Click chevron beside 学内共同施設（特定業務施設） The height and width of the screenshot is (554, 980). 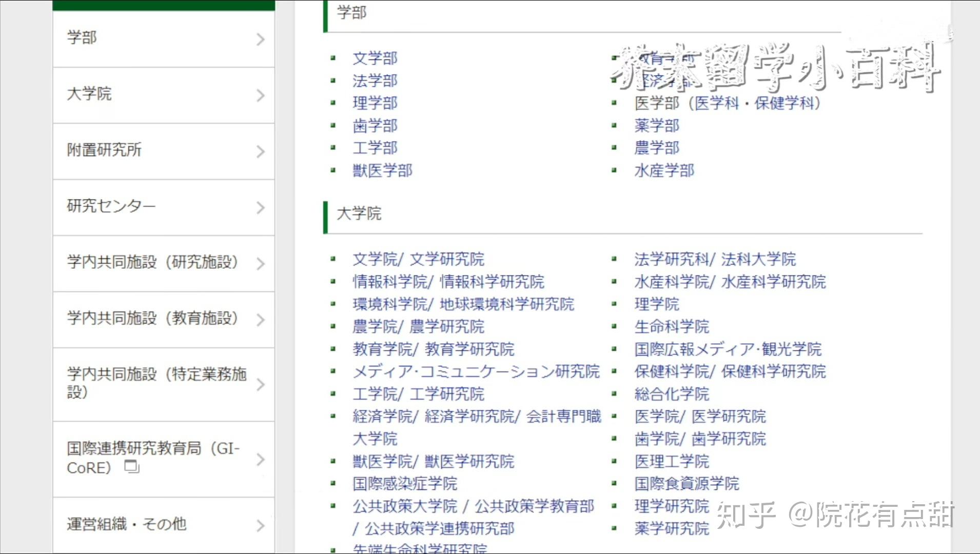click(x=261, y=385)
